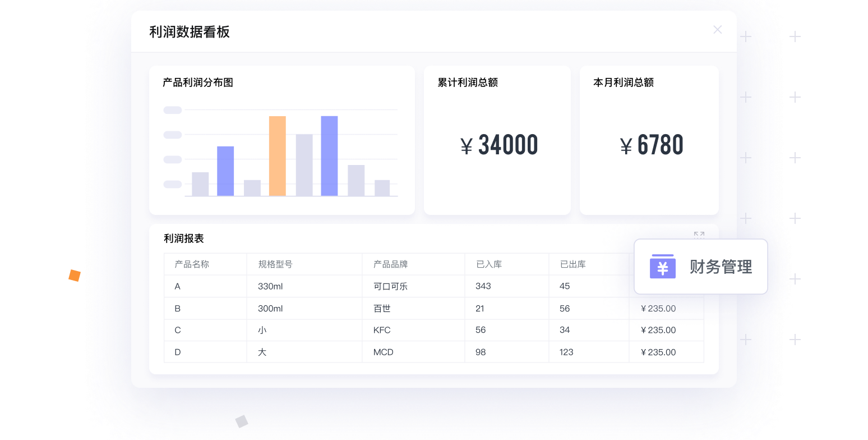868x440 pixels.
Task: Click the 百世 brand cell
Action: coord(382,308)
